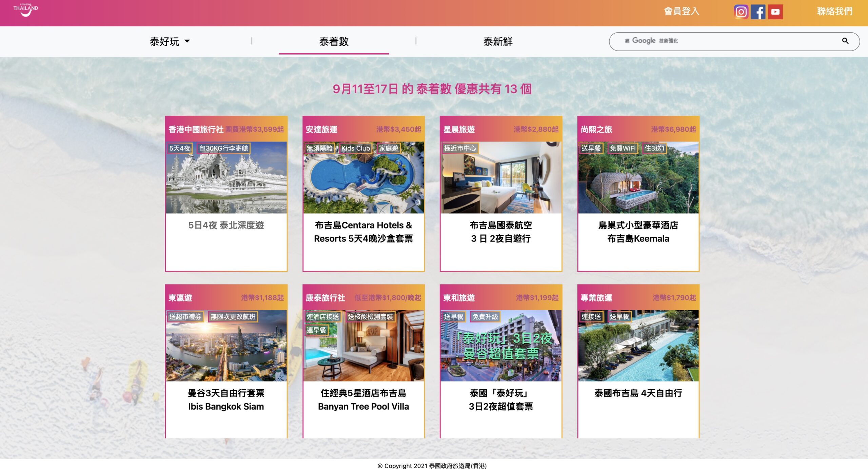This screenshot has height=470, width=868.
Task: Click the 港幣$6,980起 price
Action: point(674,130)
